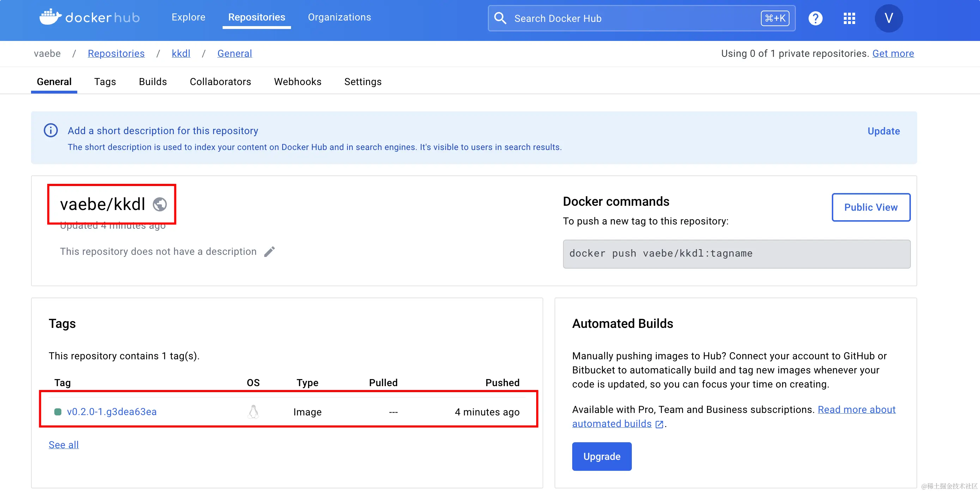The image size is (980, 492).
Task: Click the '---' pulled count cell
Action: click(393, 412)
